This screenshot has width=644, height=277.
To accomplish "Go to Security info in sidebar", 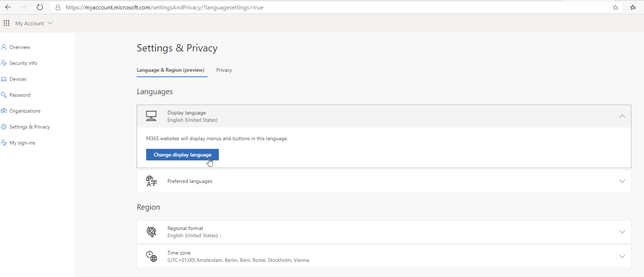I will point(23,63).
